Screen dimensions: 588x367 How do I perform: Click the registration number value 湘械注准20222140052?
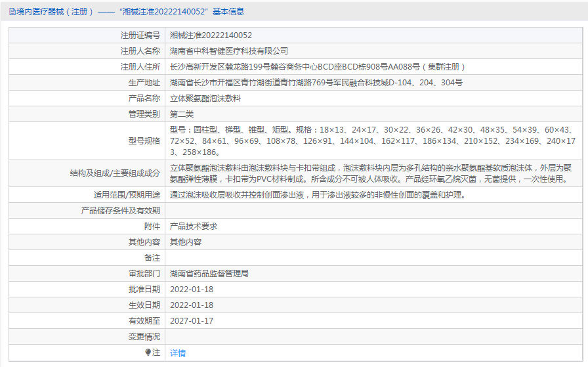click(211, 35)
